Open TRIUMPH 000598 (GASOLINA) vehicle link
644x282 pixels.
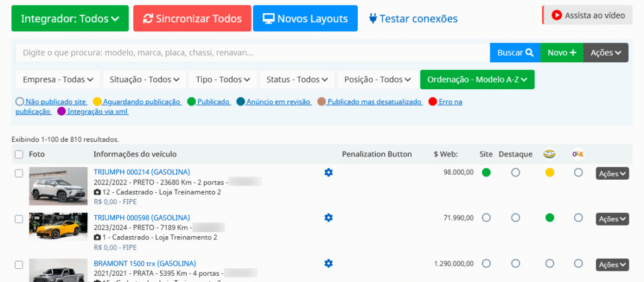(142, 217)
